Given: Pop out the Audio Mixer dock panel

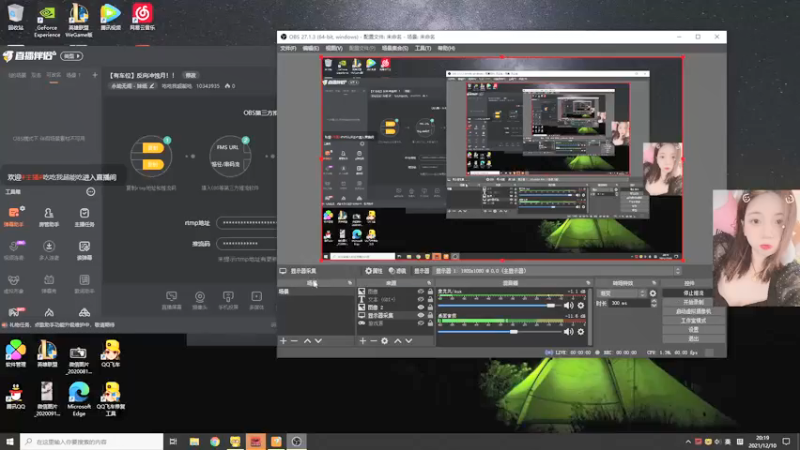Looking at the screenshot, I should 588,283.
